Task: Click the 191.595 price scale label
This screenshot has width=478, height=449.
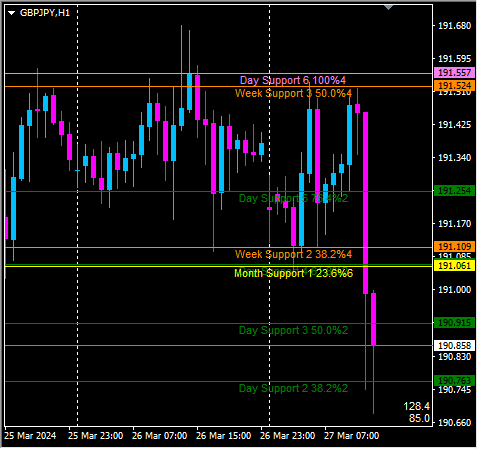Action: point(454,59)
